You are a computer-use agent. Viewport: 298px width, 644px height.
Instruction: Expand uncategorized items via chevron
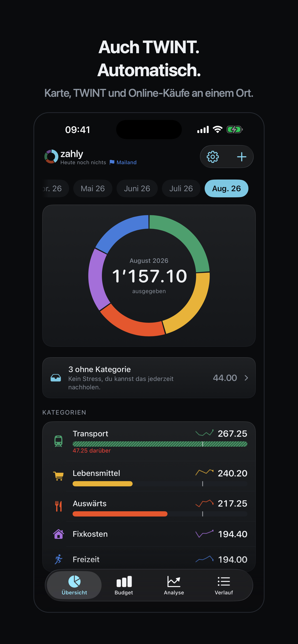pos(246,378)
